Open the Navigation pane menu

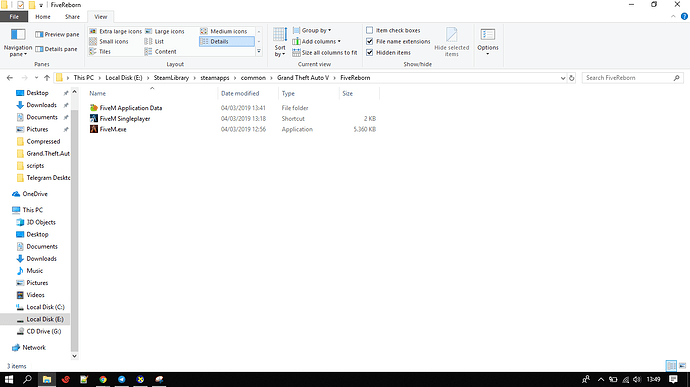pos(18,43)
